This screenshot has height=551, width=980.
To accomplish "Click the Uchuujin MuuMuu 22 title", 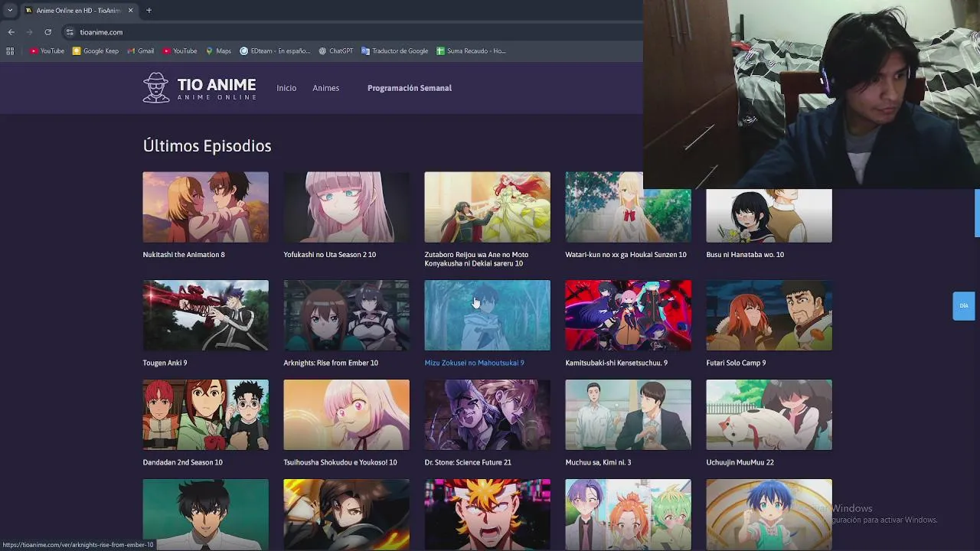I will click(x=740, y=462).
